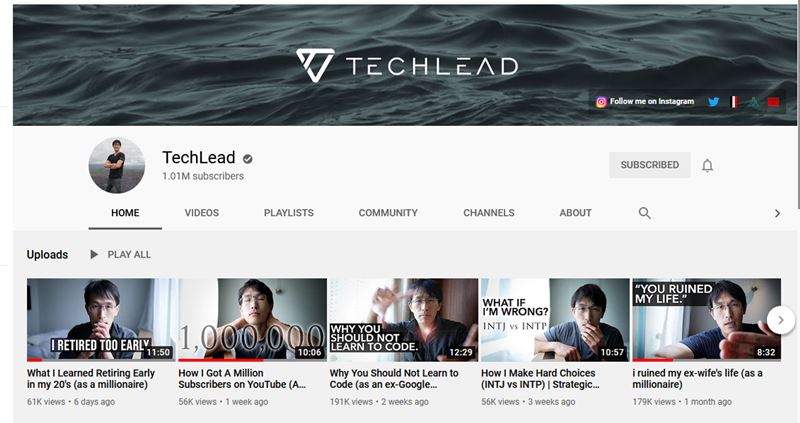Click the TechLead channel avatar picture
The image size is (800, 423).
click(x=117, y=165)
